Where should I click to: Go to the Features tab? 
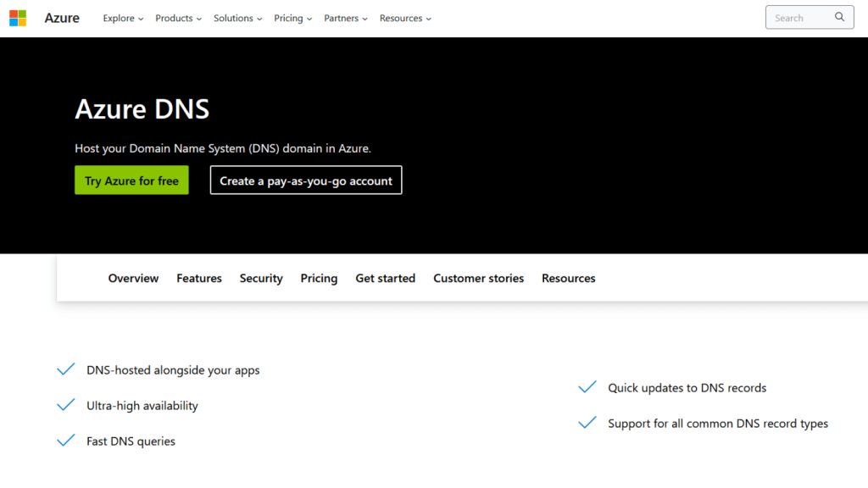coord(199,278)
